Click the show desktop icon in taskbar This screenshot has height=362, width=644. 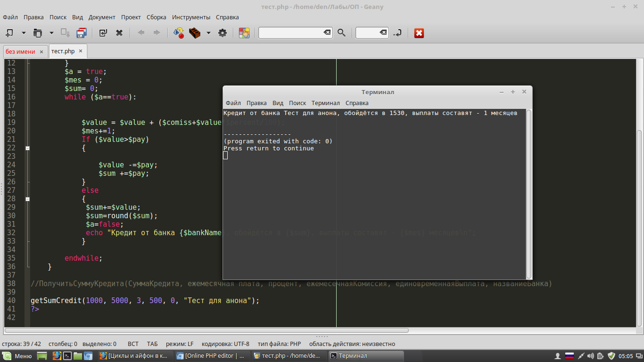(x=42, y=356)
